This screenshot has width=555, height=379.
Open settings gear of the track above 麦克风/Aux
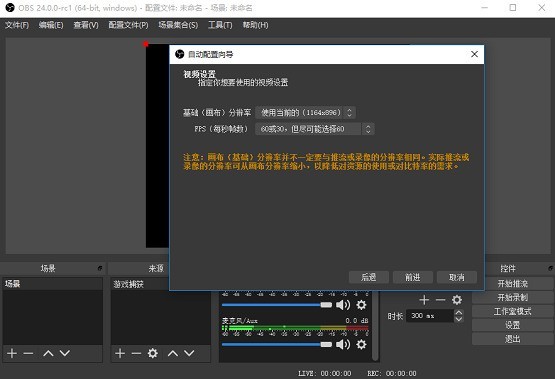[361, 305]
